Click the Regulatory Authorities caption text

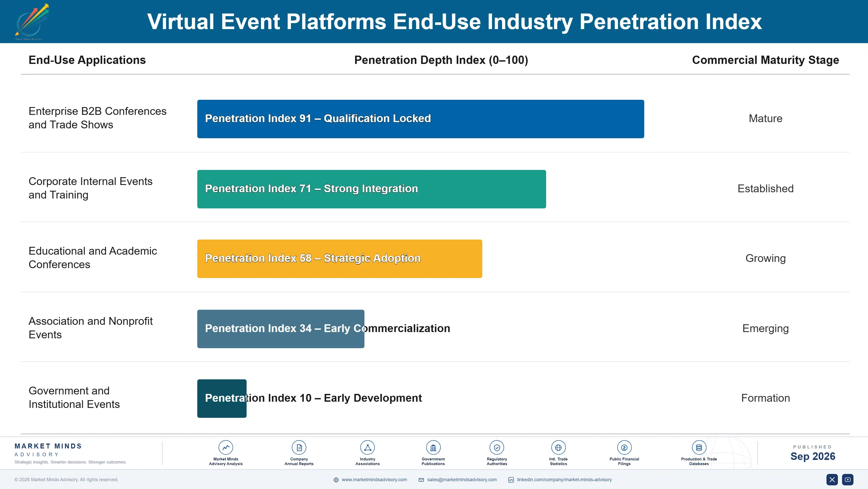(497, 461)
